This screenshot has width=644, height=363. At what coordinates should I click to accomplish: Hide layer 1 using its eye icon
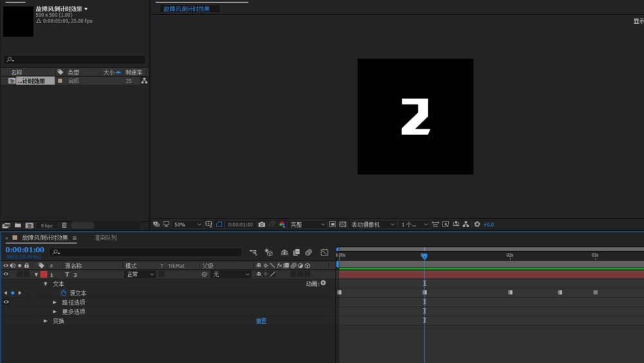click(x=6, y=274)
